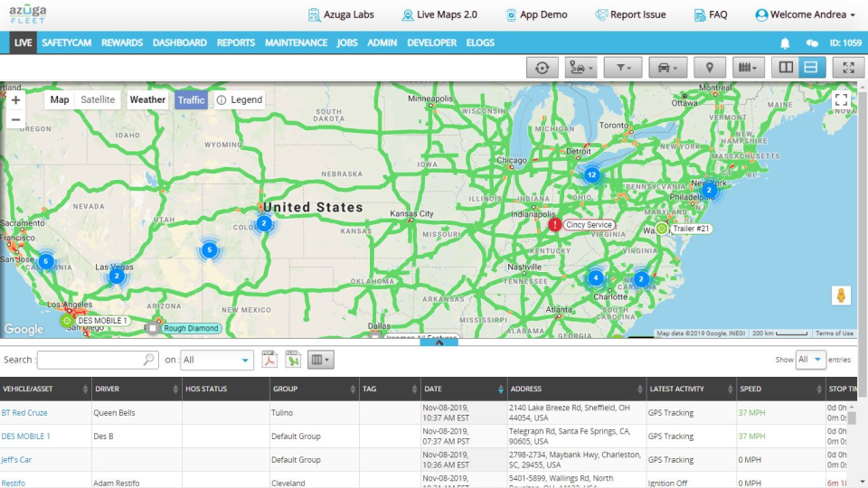The image size is (868, 488).
Task: Open App Demo link
Action: point(536,15)
